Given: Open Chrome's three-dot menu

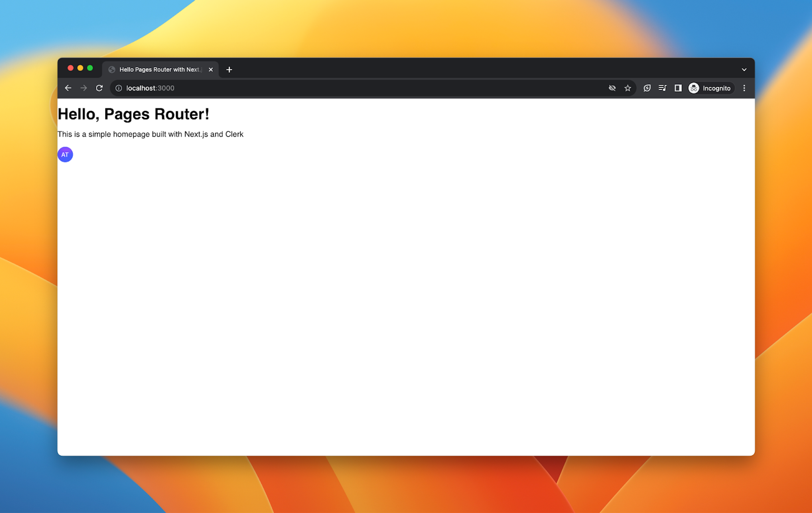Looking at the screenshot, I should point(744,88).
